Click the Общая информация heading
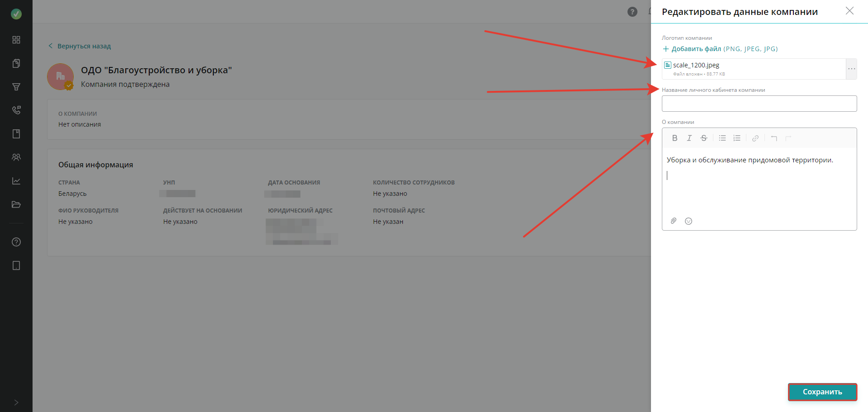Screen dimensions: 868x412 coord(95,165)
